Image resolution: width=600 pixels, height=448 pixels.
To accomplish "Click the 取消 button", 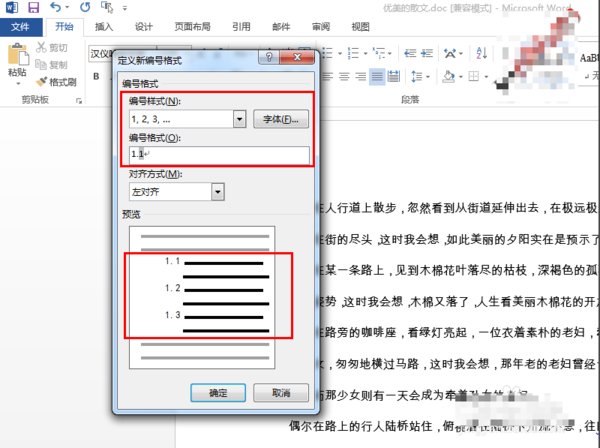I will (281, 393).
